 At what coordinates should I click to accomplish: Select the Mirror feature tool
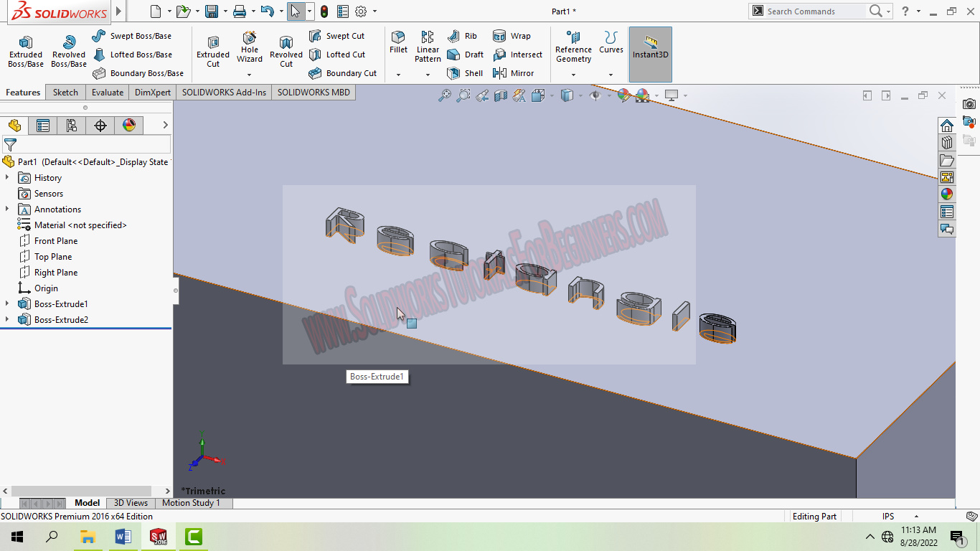click(514, 72)
